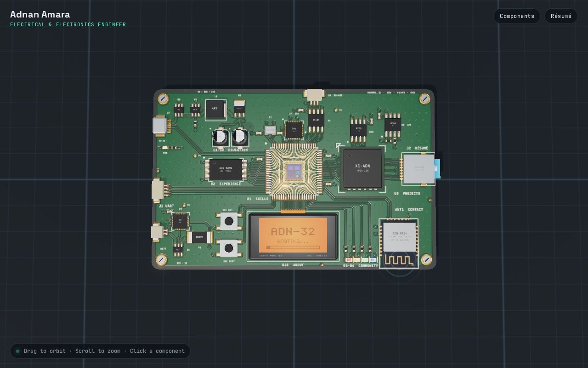This screenshot has width=588, height=368.
Task: Click the lower SW2 BOOT push button
Action: tap(228, 248)
